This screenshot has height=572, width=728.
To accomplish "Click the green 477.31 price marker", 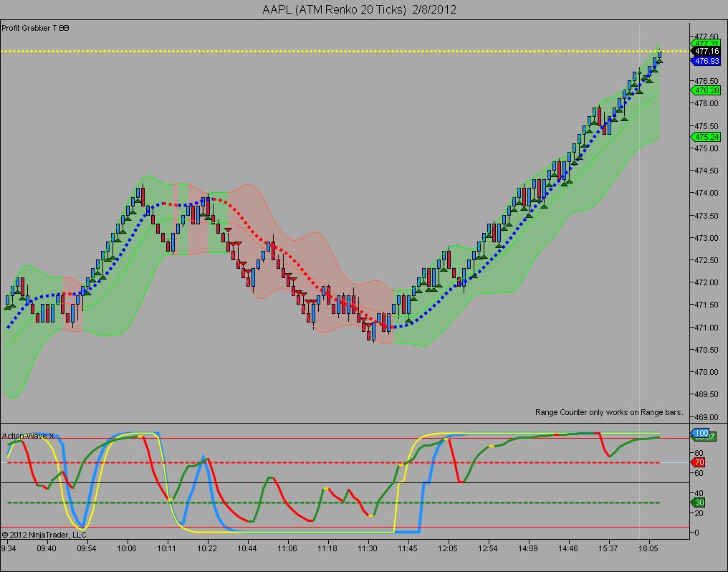I will pyautogui.click(x=706, y=44).
